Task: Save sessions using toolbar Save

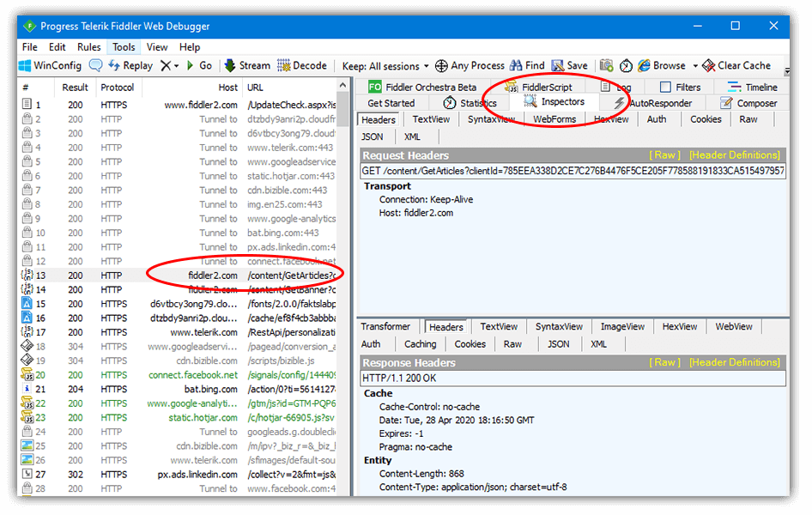Action: pos(570,66)
